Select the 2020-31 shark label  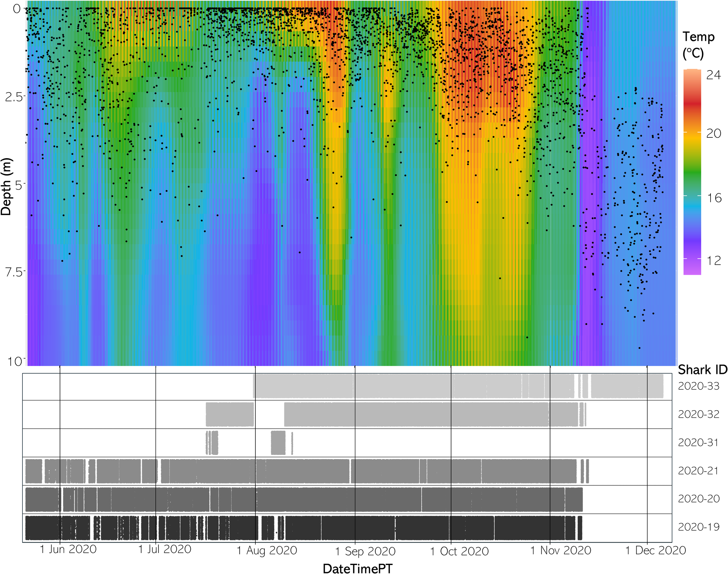pos(698,443)
